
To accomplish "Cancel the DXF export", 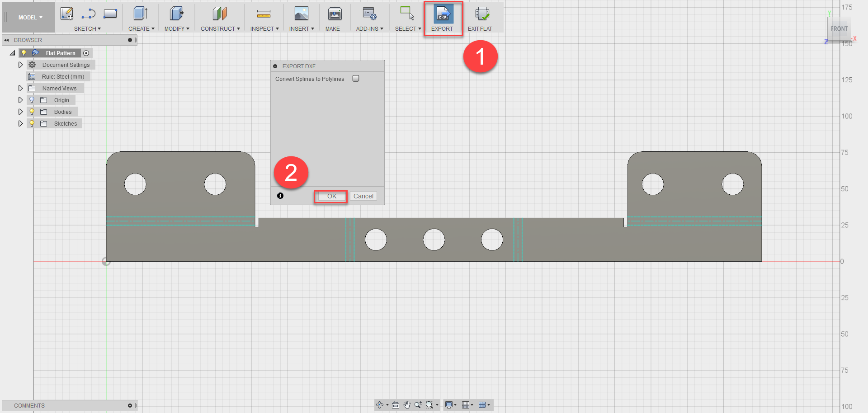I will pos(363,196).
